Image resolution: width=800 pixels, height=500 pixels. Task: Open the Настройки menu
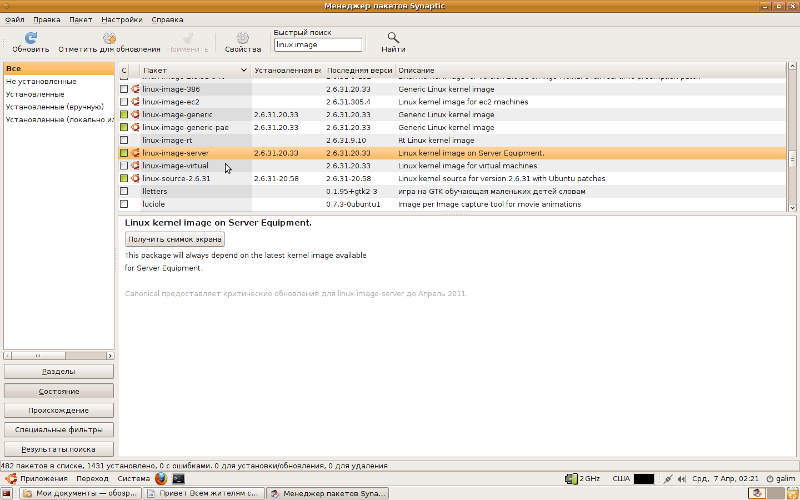(x=121, y=19)
